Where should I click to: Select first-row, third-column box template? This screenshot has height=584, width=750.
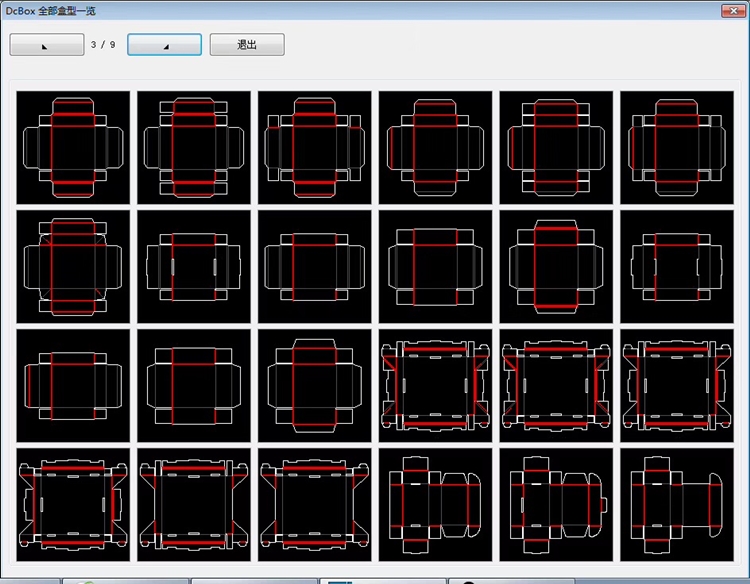(315, 147)
